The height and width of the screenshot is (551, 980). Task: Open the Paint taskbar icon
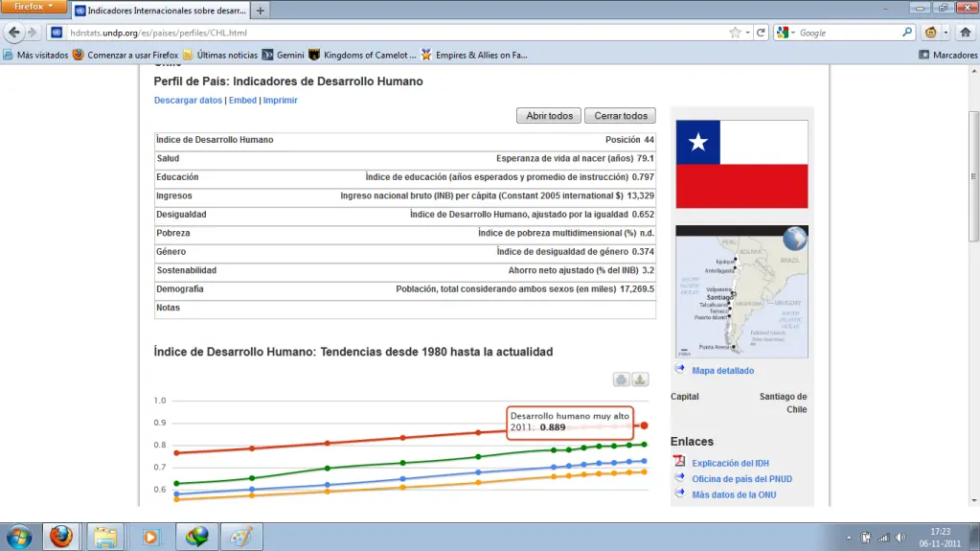coord(241,537)
